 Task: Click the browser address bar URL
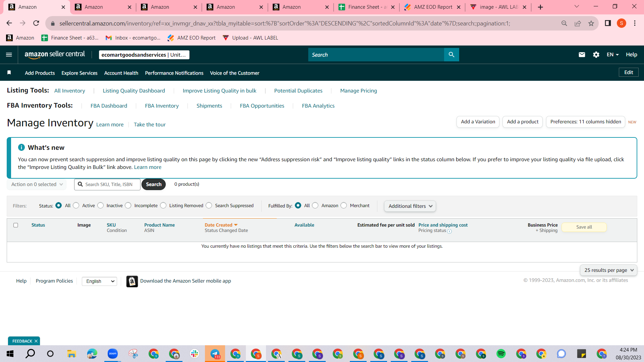coord(285,23)
